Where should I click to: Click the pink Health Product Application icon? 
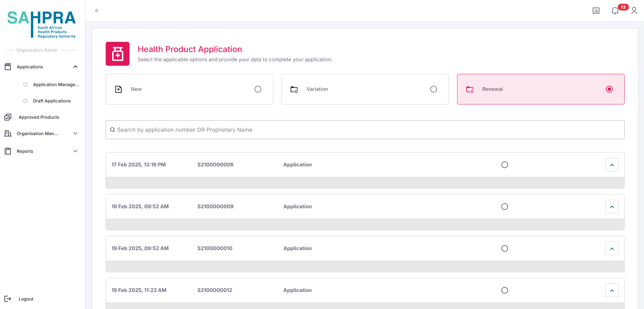118,54
